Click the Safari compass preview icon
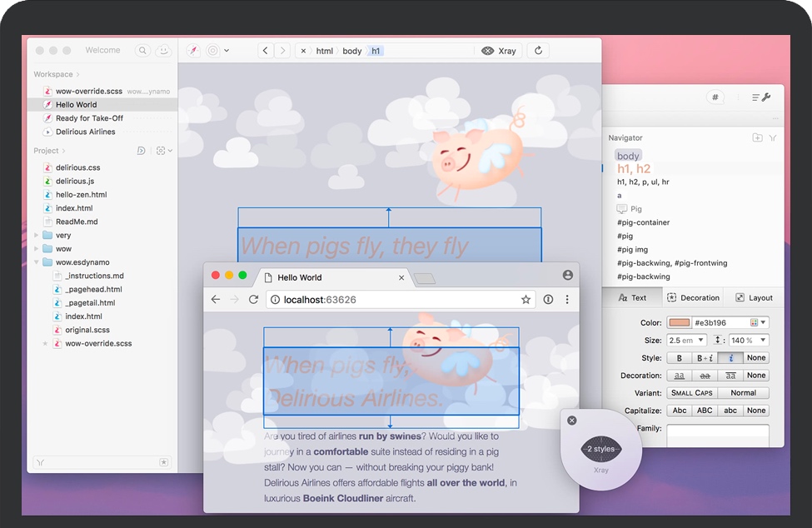This screenshot has height=528, width=812. pos(193,51)
